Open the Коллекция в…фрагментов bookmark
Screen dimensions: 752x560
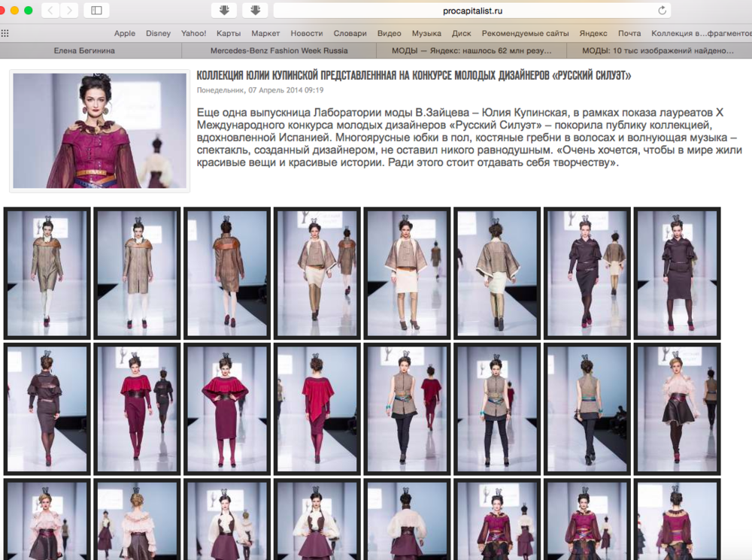[701, 33]
